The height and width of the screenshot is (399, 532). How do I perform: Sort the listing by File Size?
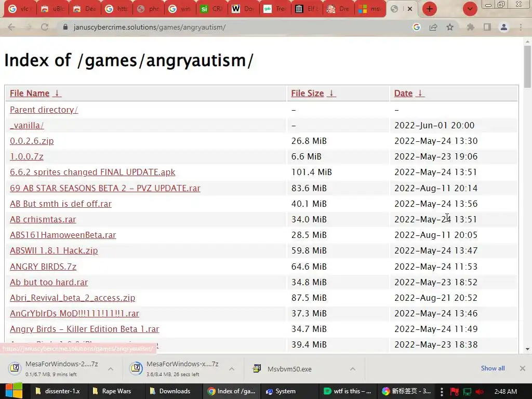click(313, 94)
